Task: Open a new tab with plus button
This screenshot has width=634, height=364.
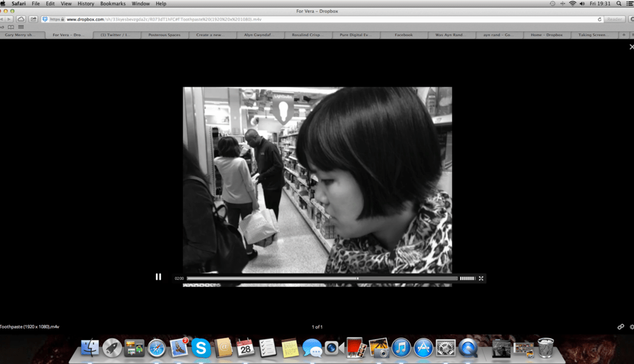Action: pos(624,35)
